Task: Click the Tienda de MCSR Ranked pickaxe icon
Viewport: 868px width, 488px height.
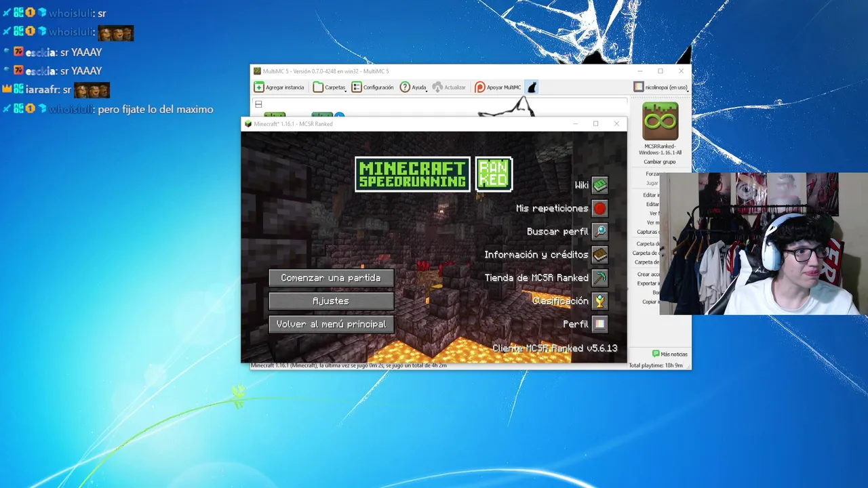Action: click(599, 277)
